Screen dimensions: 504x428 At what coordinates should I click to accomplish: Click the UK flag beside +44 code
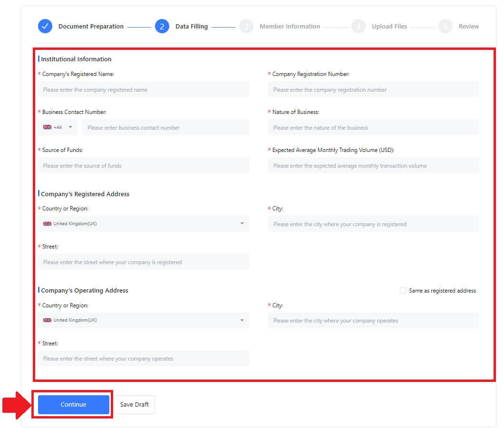[47, 127]
